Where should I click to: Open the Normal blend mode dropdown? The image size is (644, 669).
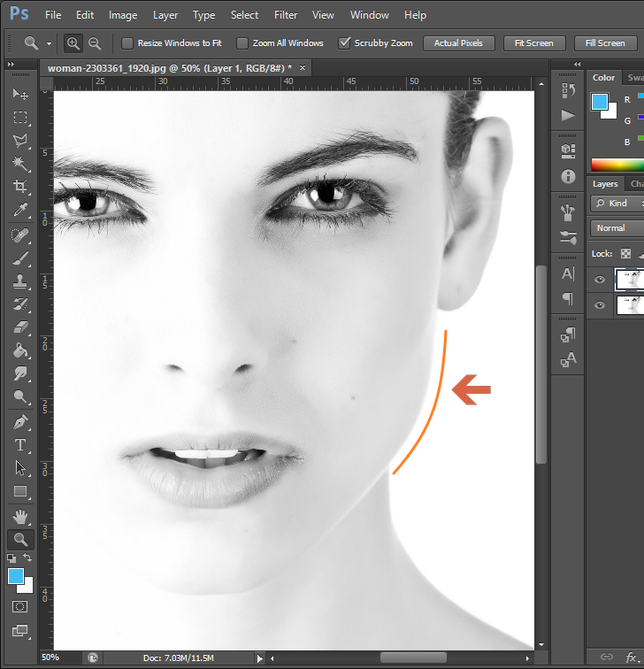pos(617,228)
